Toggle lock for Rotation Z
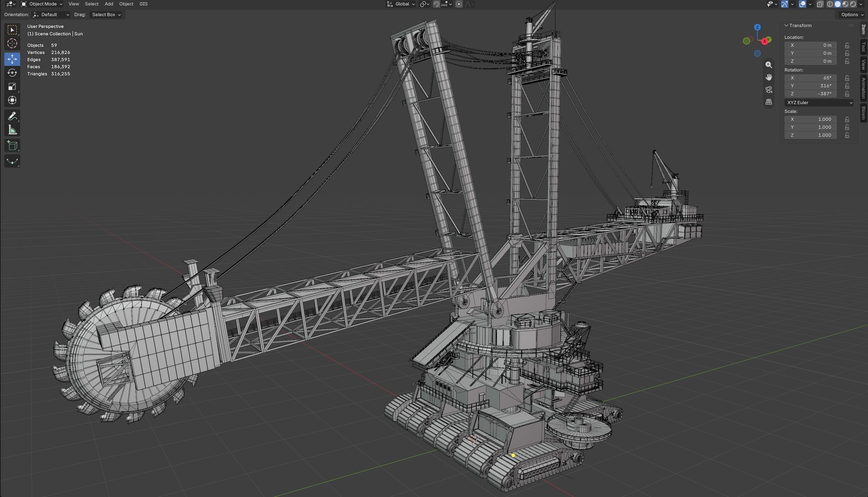This screenshot has width=868, height=497. 847,94
